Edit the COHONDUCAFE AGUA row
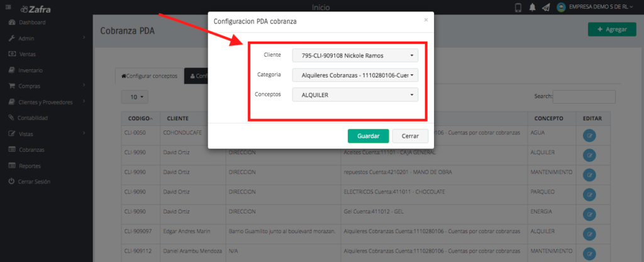Image resolution: width=644 pixels, height=262 pixels. tap(589, 136)
